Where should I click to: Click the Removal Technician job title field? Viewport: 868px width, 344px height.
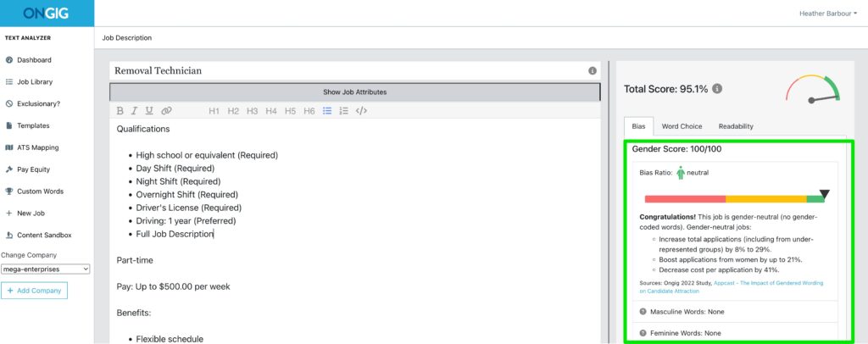(x=339, y=71)
